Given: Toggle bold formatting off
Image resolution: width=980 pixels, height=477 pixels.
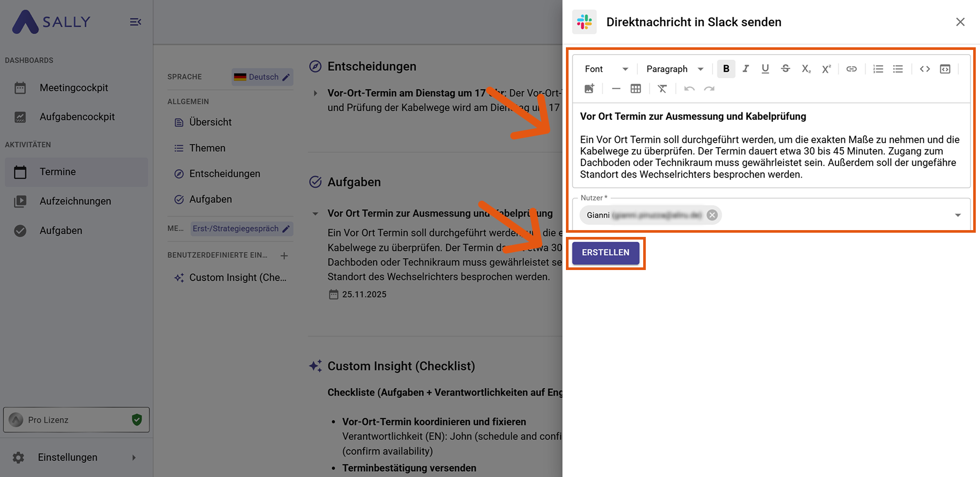Looking at the screenshot, I should [x=726, y=69].
